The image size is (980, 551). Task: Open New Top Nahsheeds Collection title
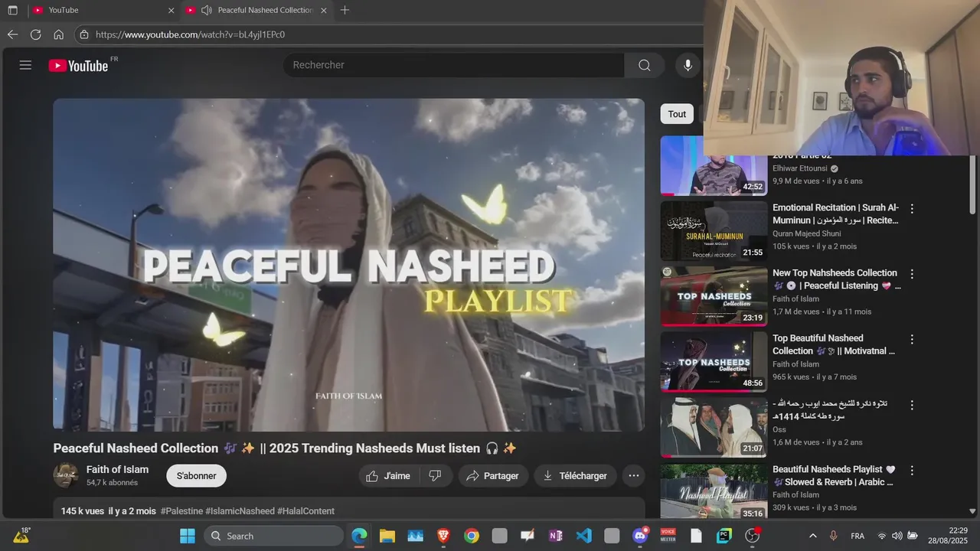pyautogui.click(x=836, y=279)
